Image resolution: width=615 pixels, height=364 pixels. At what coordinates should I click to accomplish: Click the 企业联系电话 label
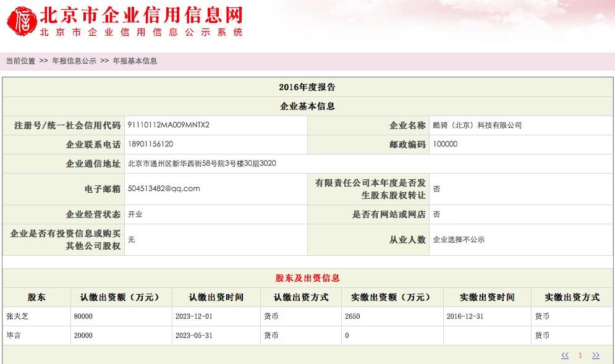coord(93,145)
